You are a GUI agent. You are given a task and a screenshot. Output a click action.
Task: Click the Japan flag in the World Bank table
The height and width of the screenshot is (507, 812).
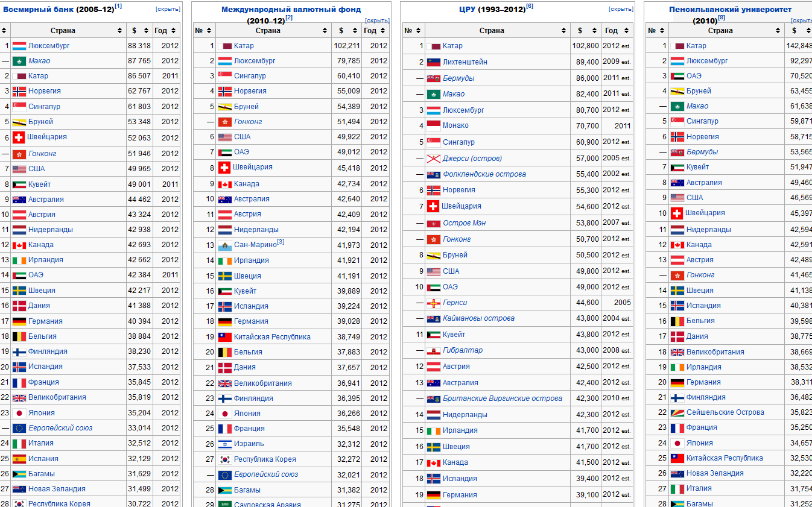click(x=19, y=413)
